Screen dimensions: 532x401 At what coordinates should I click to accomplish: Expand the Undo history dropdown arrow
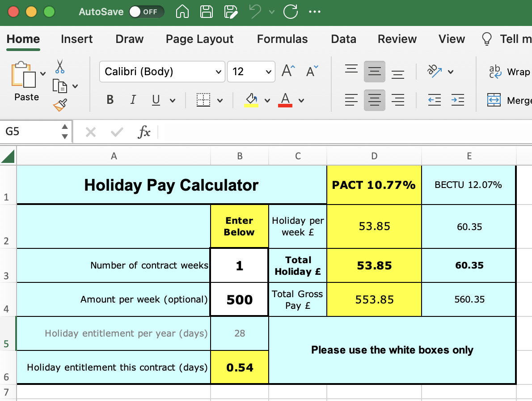click(x=272, y=12)
